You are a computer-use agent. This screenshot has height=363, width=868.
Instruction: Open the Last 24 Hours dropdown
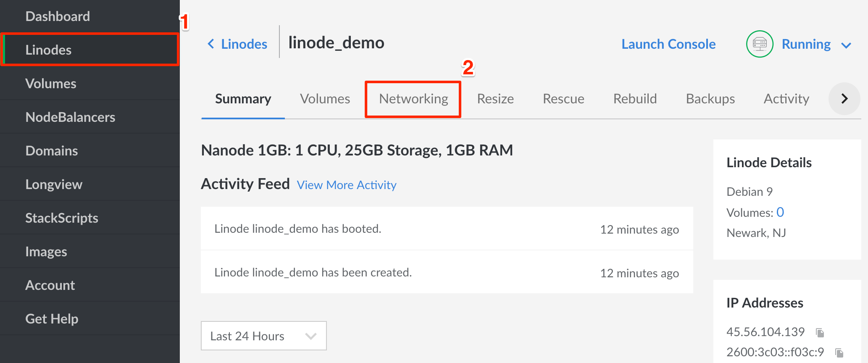263,336
